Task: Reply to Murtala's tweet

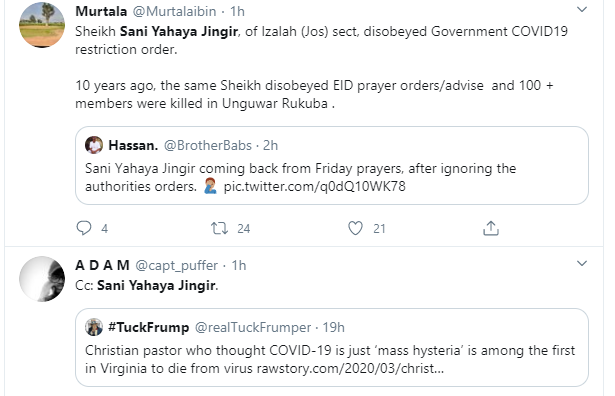Action: (84, 228)
